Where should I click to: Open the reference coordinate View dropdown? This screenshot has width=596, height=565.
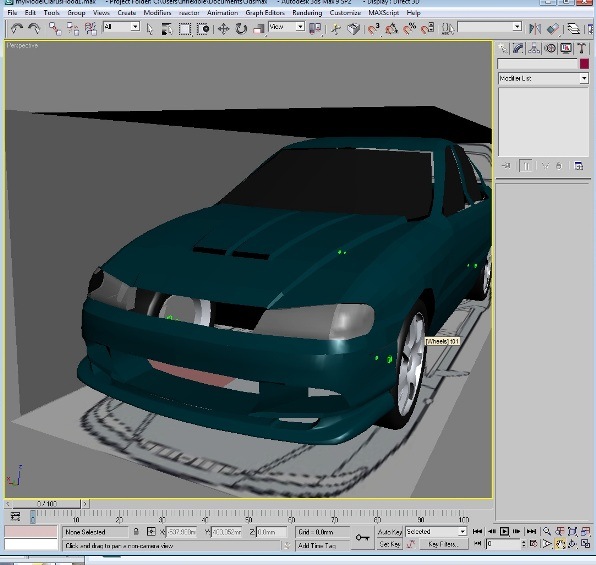click(287, 27)
